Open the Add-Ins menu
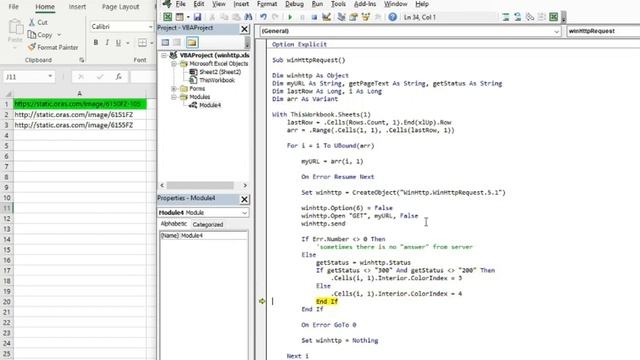This screenshot has height=360, width=640. pos(365,4)
